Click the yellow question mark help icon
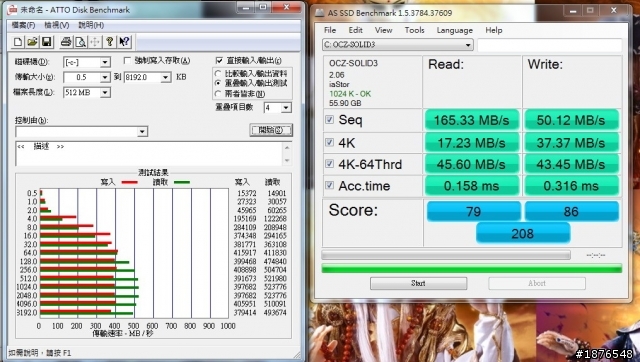Screen dimensions: 640x362 tap(109, 42)
